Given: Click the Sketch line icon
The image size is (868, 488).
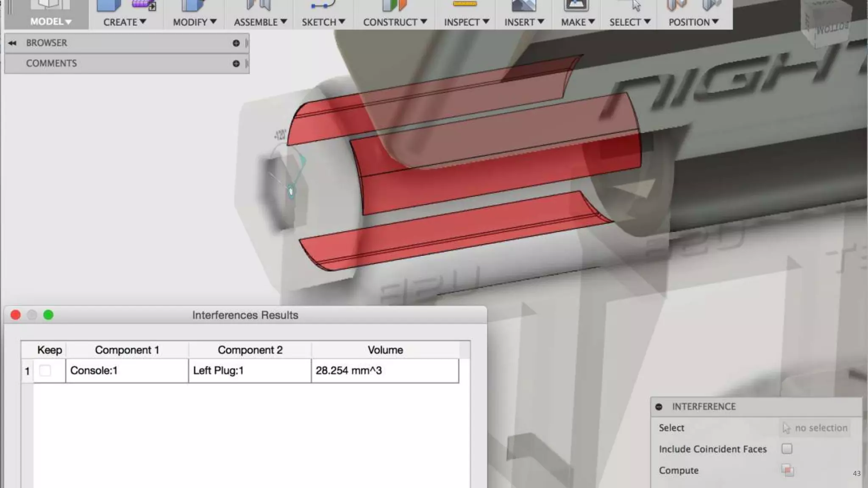Looking at the screenshot, I should [322, 5].
